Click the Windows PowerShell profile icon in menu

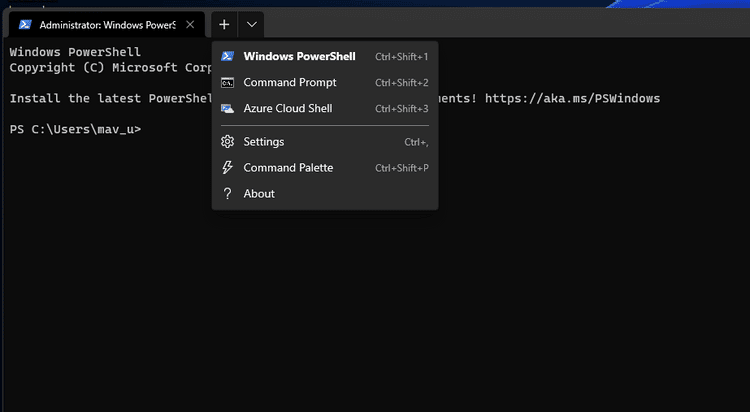(228, 57)
